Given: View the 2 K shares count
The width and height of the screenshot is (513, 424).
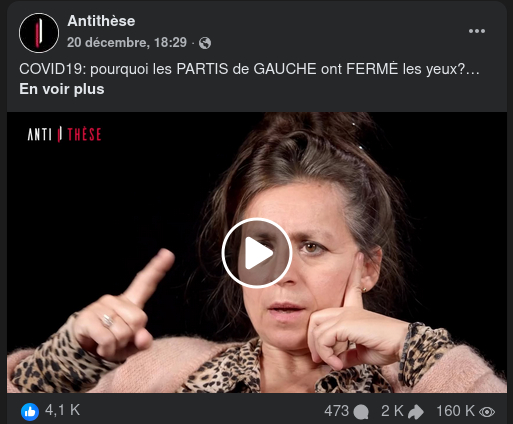Looking at the screenshot, I should coord(392,411).
